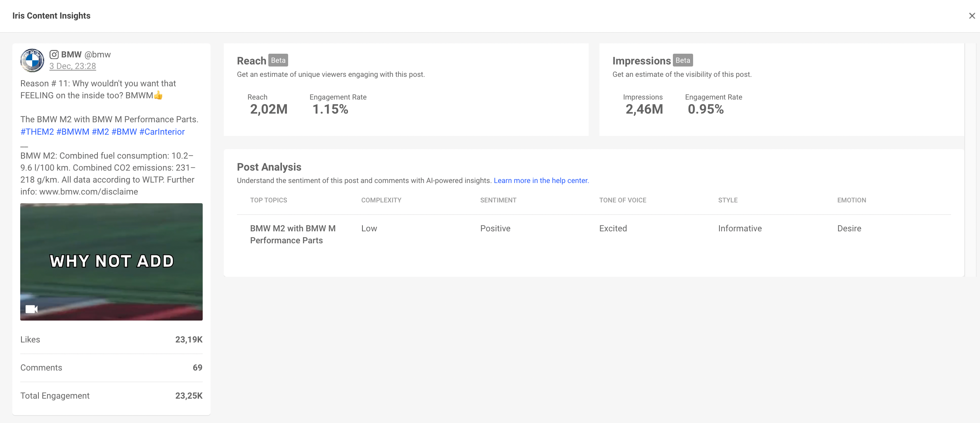Click the TONE OF VOICE column header
The height and width of the screenshot is (423, 980).
623,200
